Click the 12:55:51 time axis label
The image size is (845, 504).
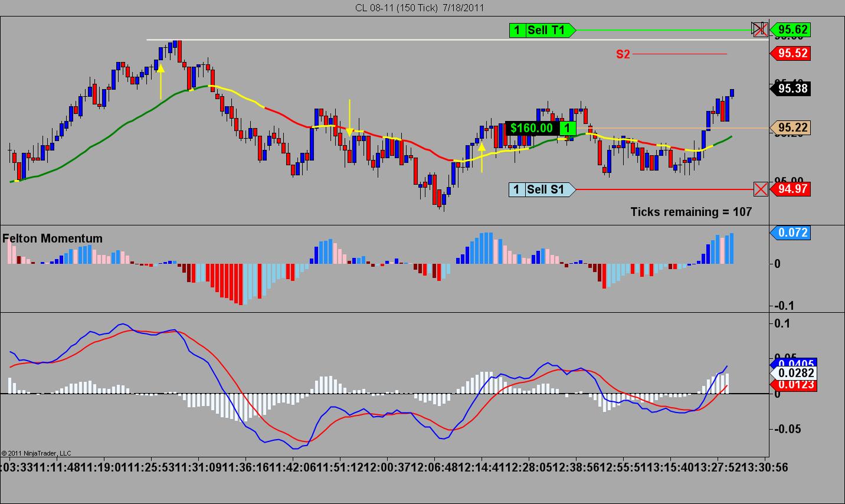[x=623, y=466]
